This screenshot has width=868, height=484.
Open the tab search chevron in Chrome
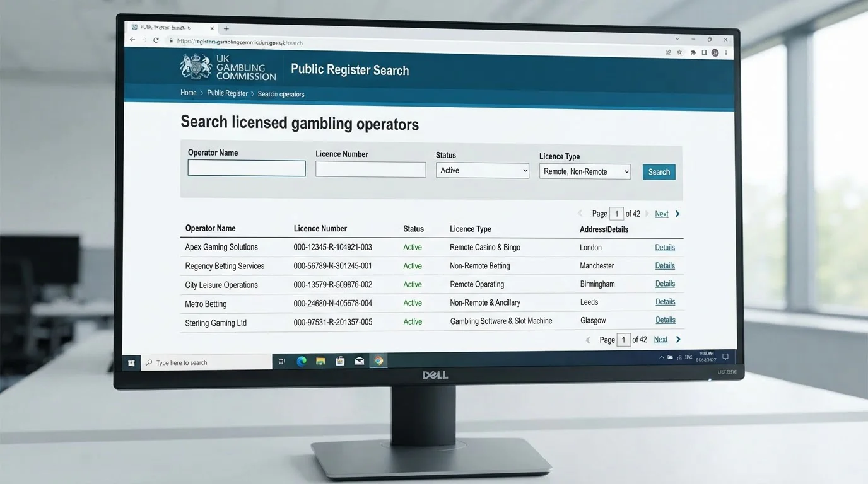(677, 39)
